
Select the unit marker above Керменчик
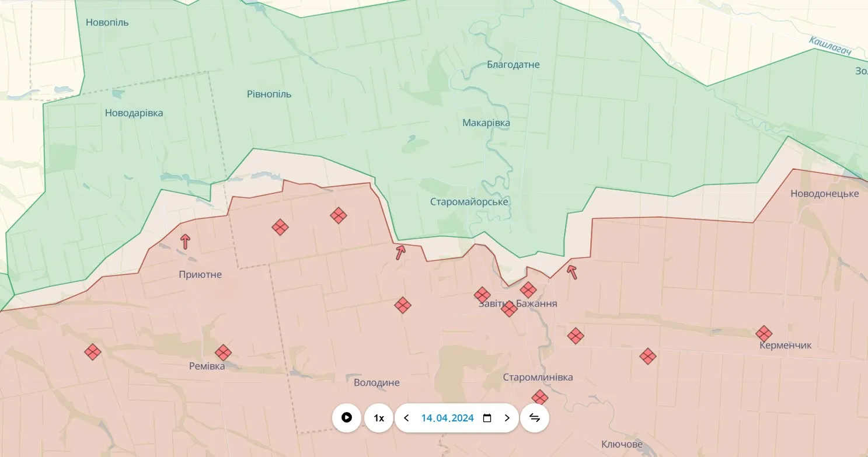764,334
